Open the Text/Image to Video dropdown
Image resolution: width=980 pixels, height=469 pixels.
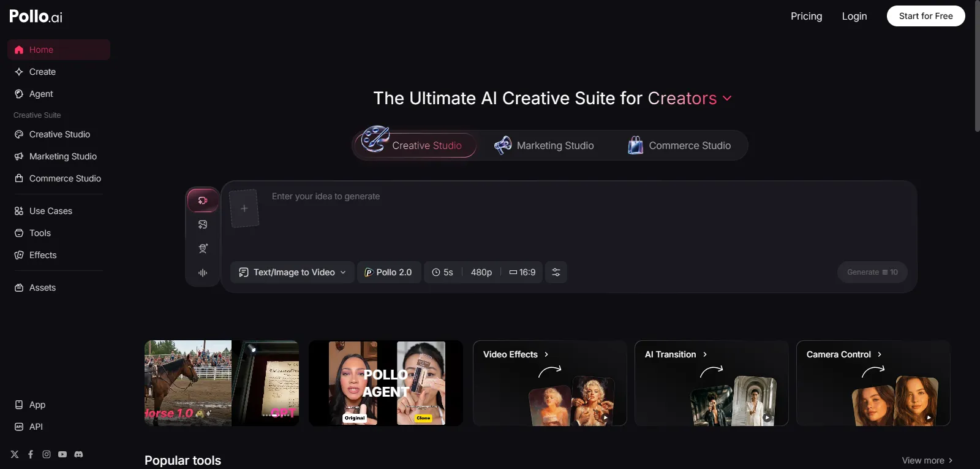coord(292,272)
